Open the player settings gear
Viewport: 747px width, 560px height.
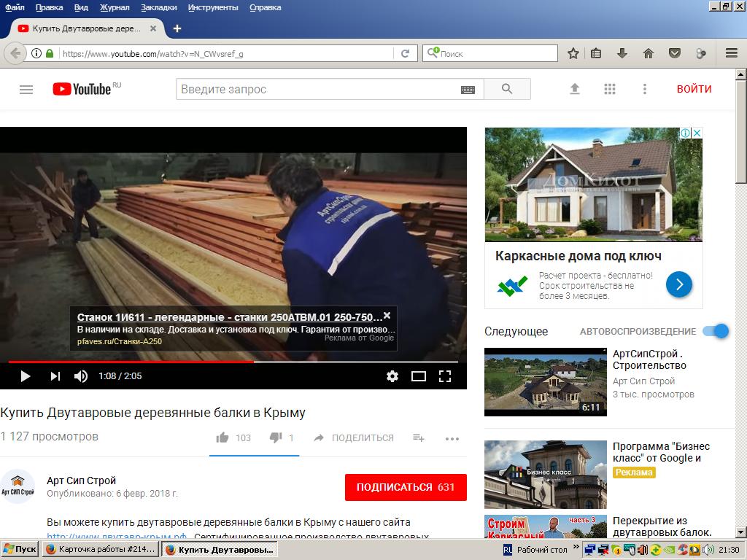coord(392,376)
